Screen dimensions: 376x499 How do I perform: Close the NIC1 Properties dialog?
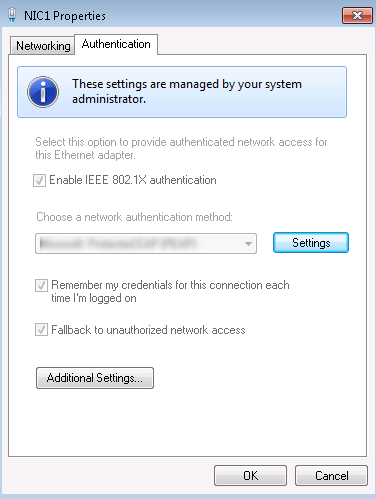[x=357, y=16]
